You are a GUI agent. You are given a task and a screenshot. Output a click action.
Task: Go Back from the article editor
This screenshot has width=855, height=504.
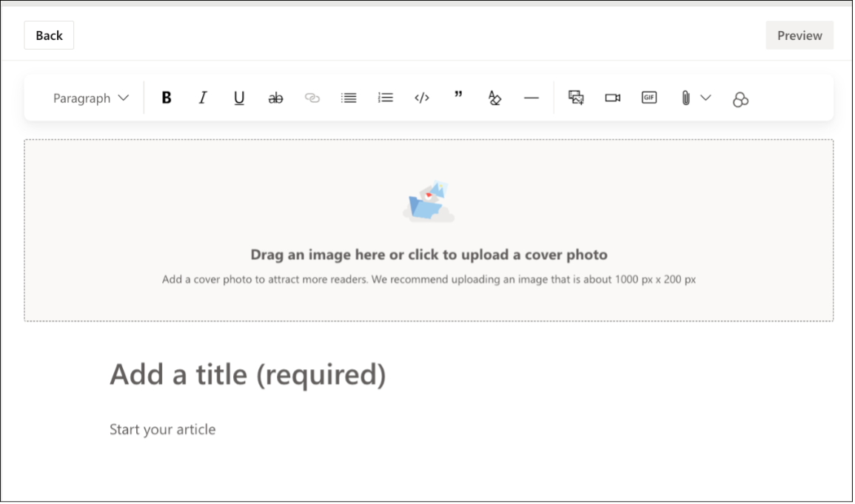48,35
